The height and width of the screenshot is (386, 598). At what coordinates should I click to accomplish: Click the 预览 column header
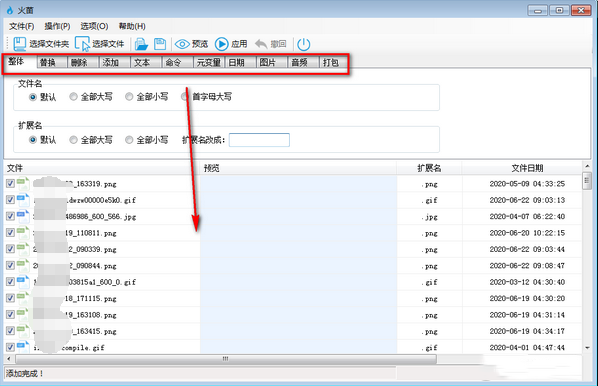[x=298, y=168]
